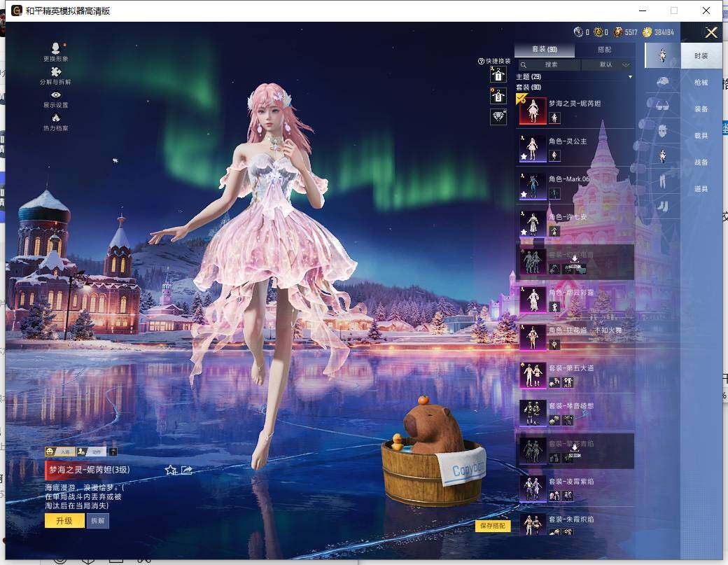
Task: Open the 默认 sort dropdown
Action: pyautogui.click(x=609, y=64)
